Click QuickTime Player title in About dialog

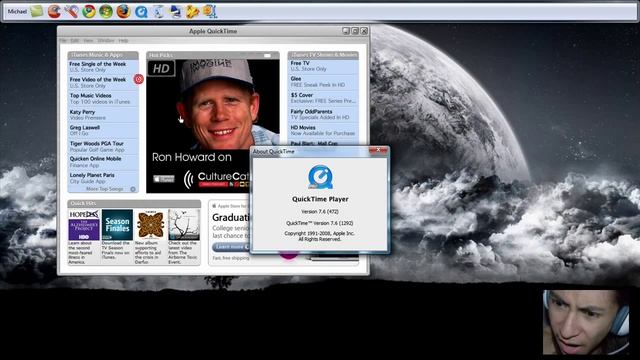[x=320, y=199]
